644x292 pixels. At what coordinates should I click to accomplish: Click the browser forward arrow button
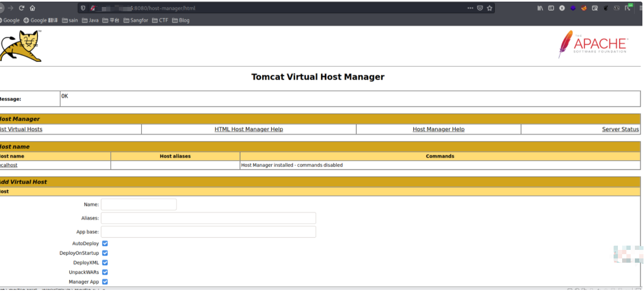10,8
